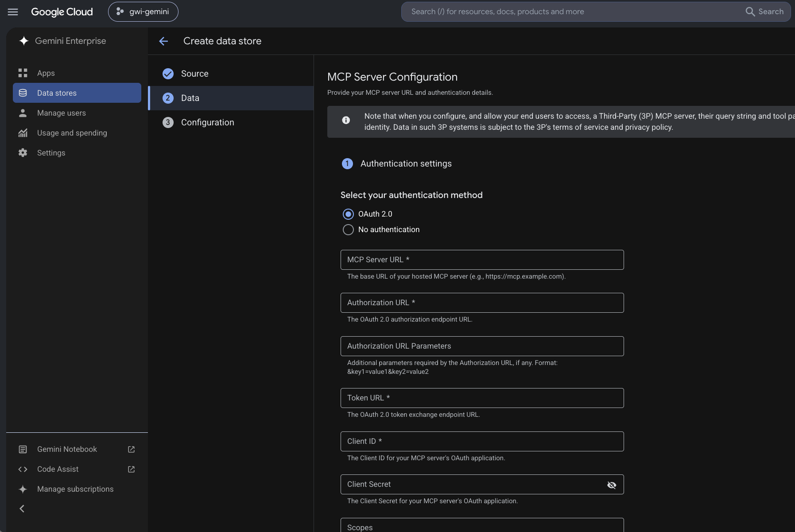Open Gemini Notebook link
This screenshot has width=795, height=532.
click(x=77, y=449)
